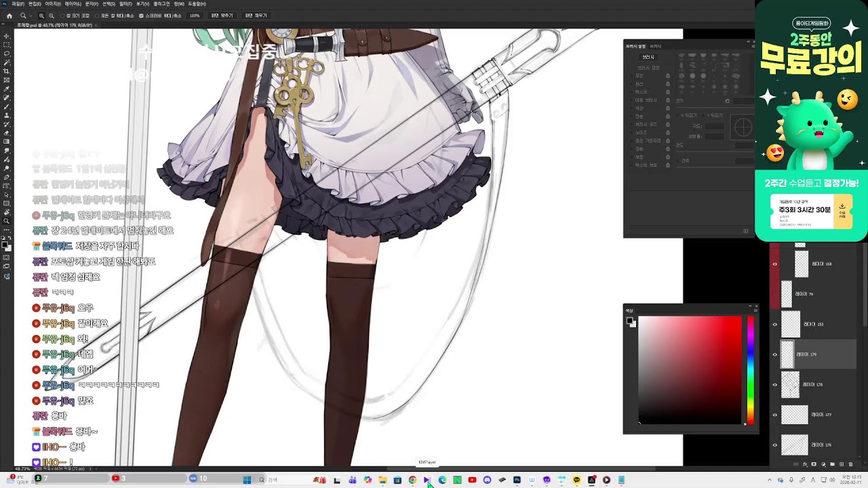This screenshot has width=868, height=488.
Task: Open the zoom tool preset dropdown arrow
Action: (x=31, y=16)
